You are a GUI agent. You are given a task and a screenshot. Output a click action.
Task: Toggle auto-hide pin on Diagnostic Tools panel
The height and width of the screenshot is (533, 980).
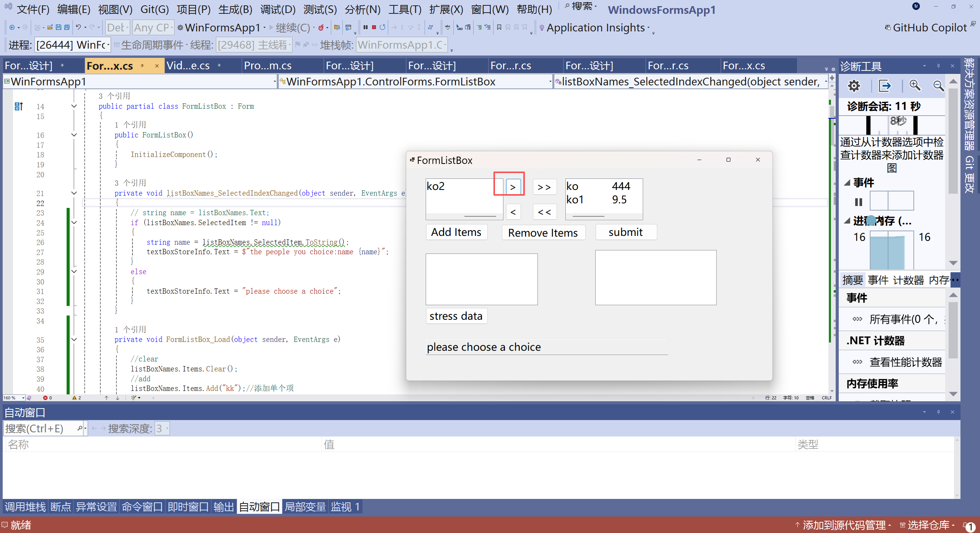tap(938, 66)
